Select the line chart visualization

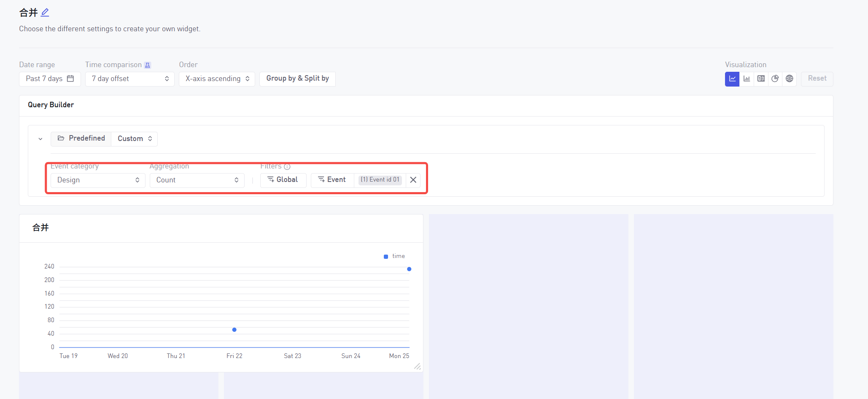click(x=732, y=79)
